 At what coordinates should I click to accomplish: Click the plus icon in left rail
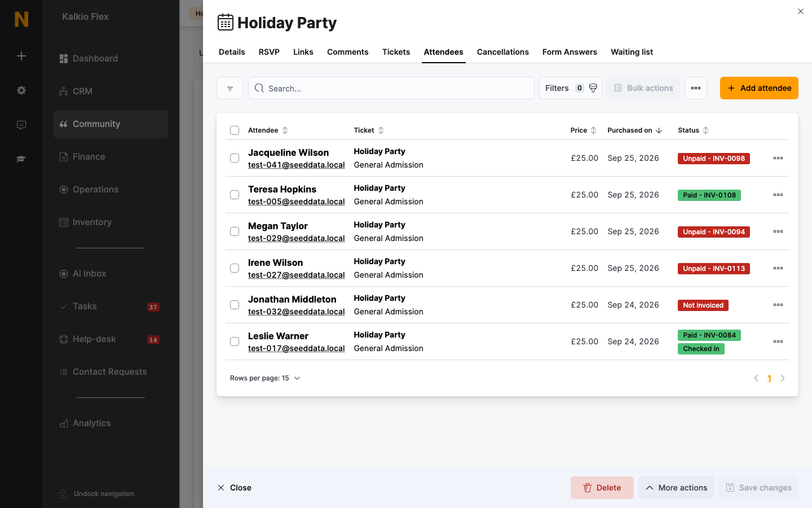point(21,56)
